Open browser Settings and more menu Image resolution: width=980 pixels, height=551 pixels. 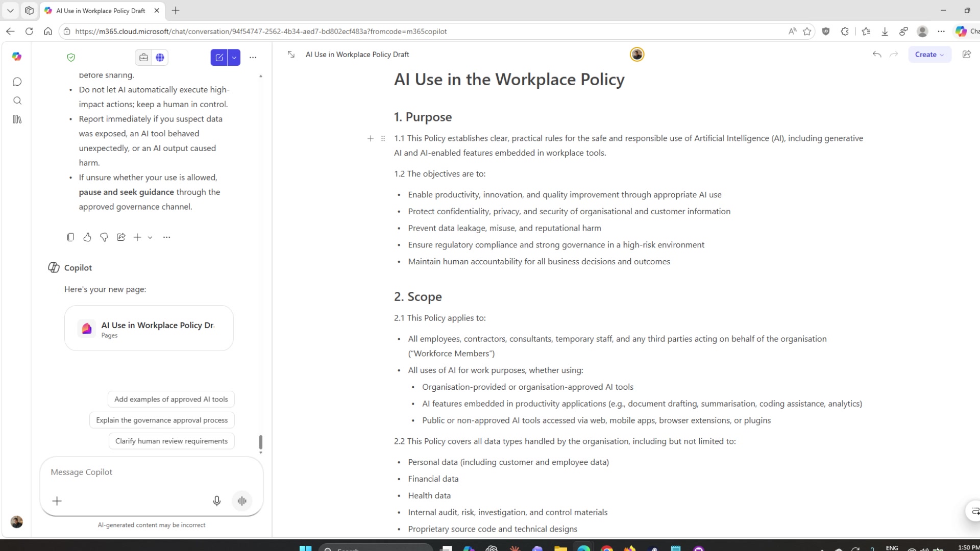click(x=941, y=32)
